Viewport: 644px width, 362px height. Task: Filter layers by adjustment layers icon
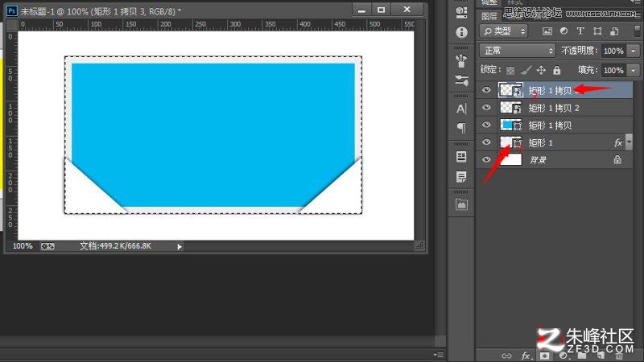(564, 31)
